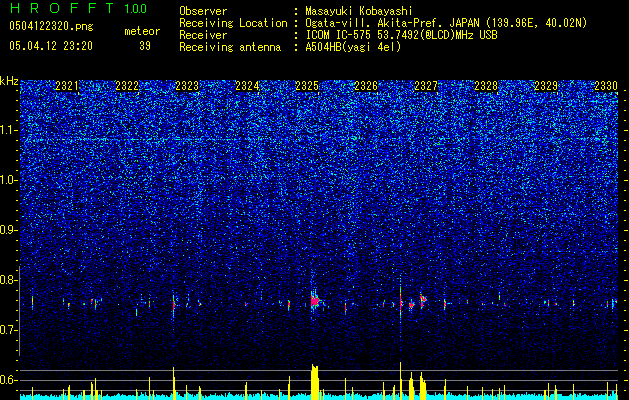Click the name Masayuki Kobayashi
This screenshot has height=400, width=629.
pyautogui.click(x=359, y=11)
